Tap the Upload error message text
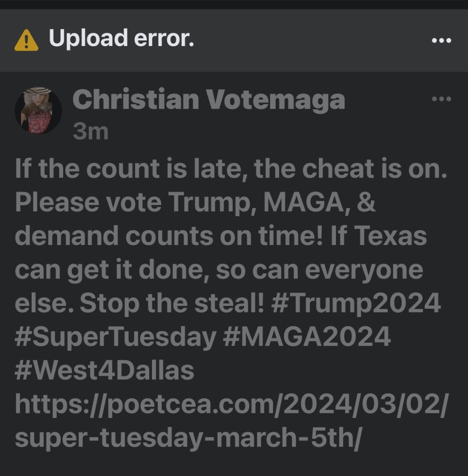The height and width of the screenshot is (476, 468). [x=121, y=39]
